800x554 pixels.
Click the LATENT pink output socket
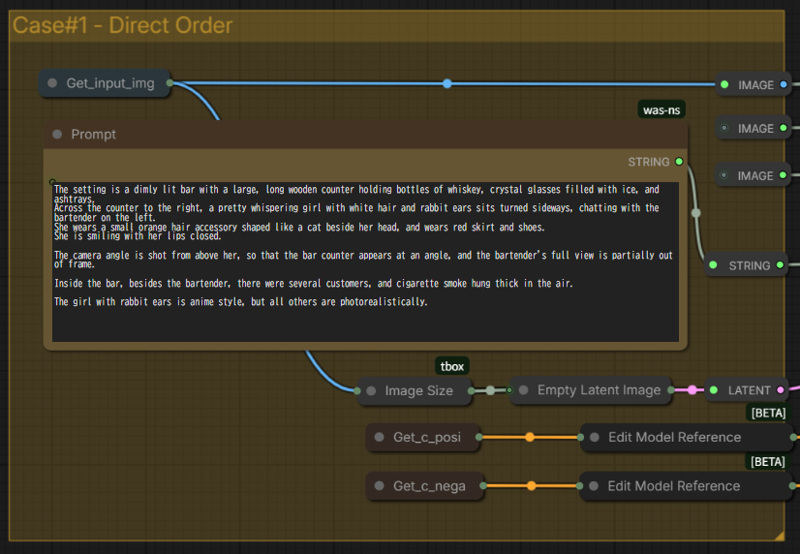tap(781, 390)
